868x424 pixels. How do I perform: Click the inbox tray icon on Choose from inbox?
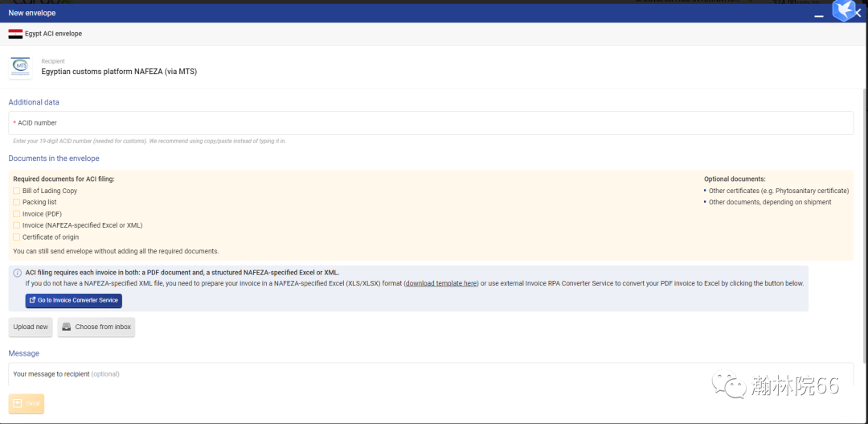click(x=67, y=327)
